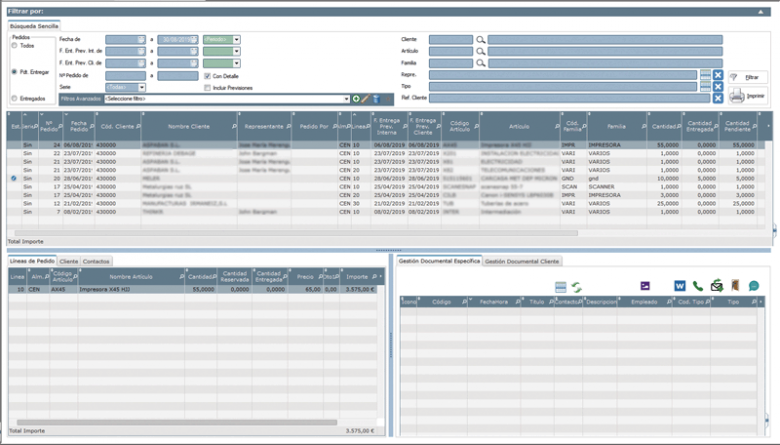Screen dimensions: 780x445
Task: Click the green add advanced filter icon
Action: pos(355,99)
